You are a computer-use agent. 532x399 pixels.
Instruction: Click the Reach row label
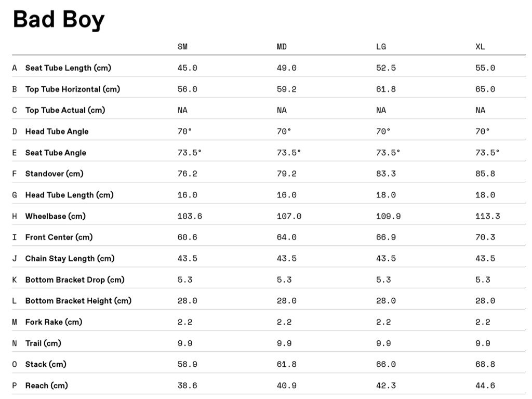click(46, 385)
